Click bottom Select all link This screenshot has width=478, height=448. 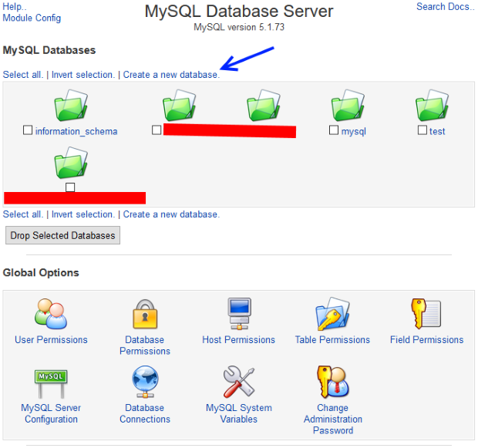point(23,214)
